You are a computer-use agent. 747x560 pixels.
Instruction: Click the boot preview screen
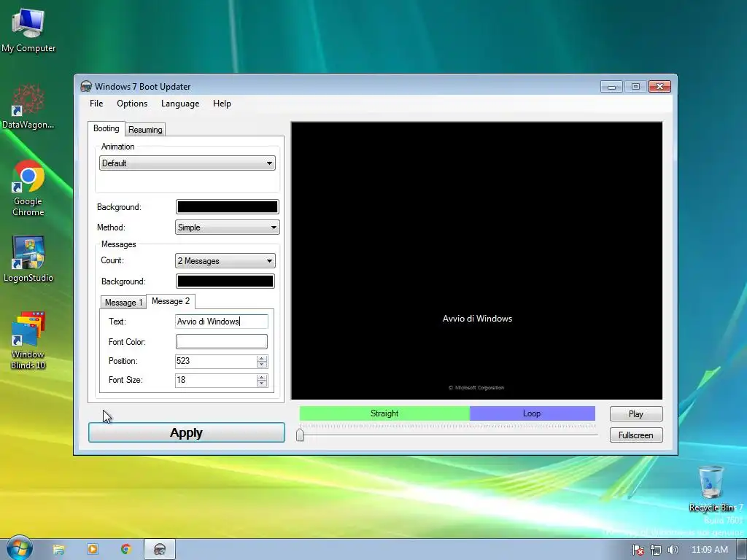point(476,260)
